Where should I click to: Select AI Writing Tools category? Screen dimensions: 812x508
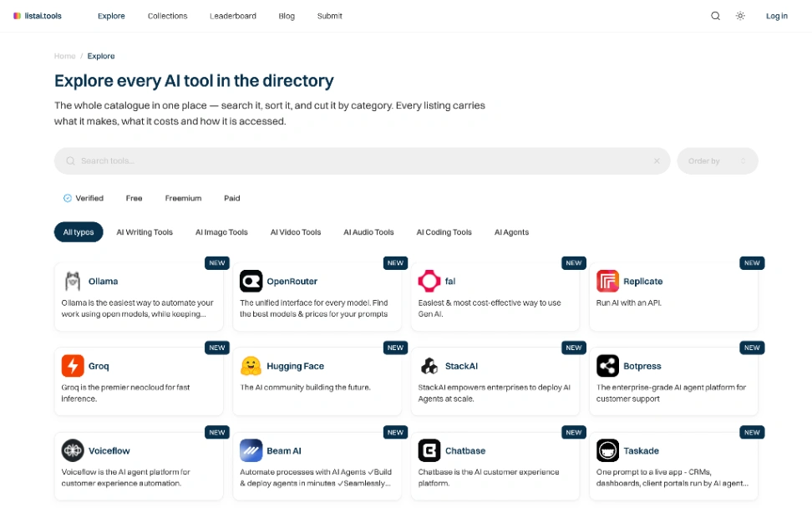coord(145,232)
